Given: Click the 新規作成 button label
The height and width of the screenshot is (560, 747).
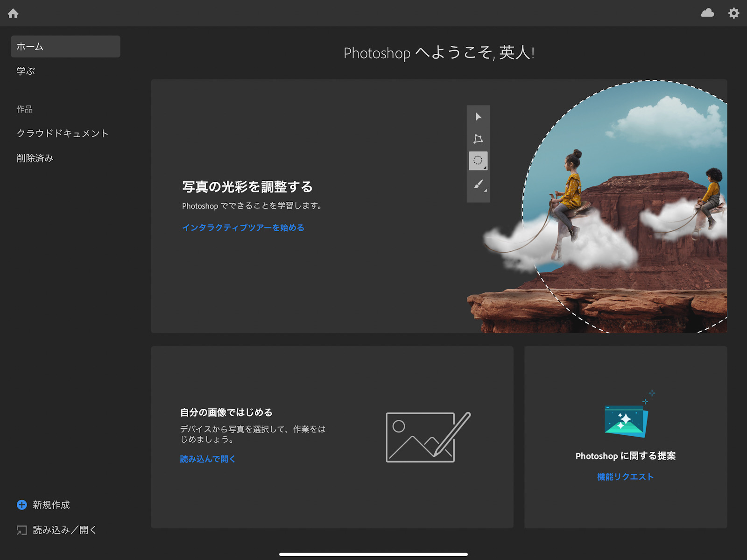Looking at the screenshot, I should (x=51, y=505).
